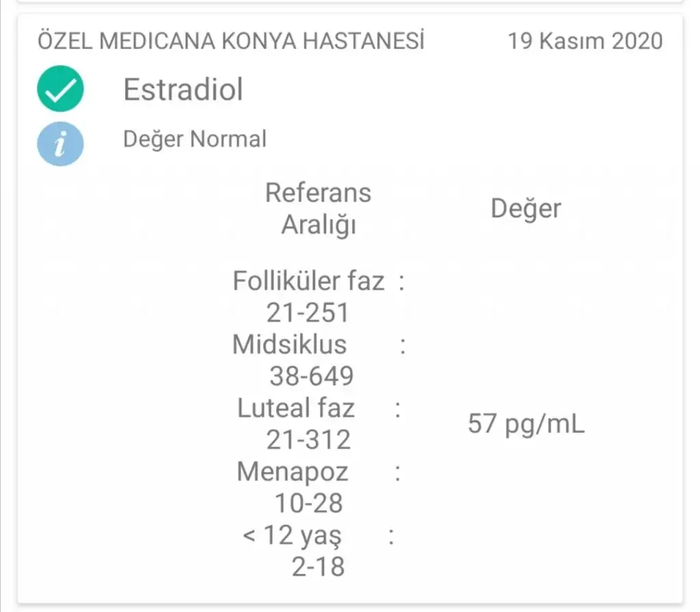Tap the Değer Normal status text

point(194,139)
